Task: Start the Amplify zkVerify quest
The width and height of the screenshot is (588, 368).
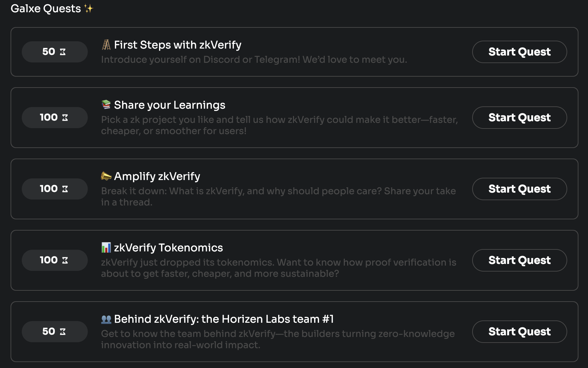Action: point(519,189)
